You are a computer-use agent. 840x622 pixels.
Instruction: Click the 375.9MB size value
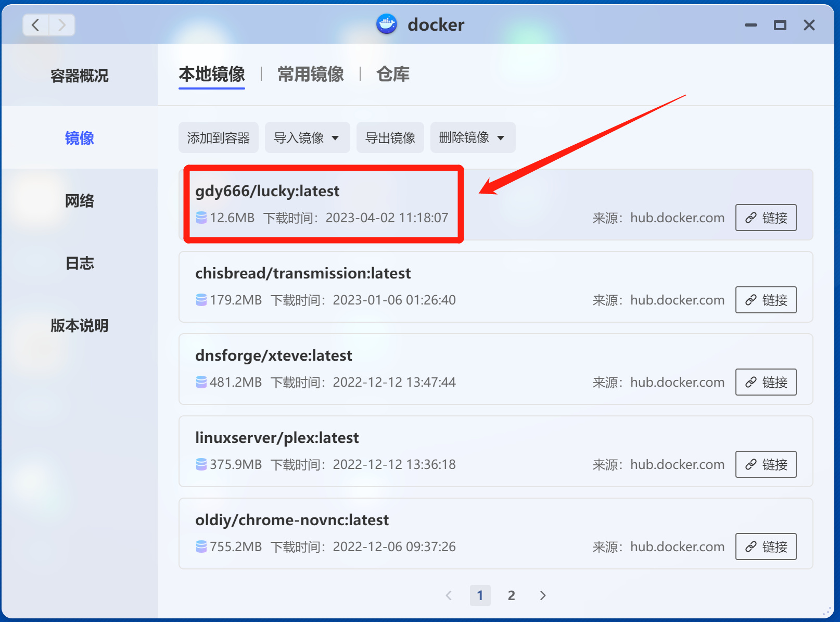[236, 464]
